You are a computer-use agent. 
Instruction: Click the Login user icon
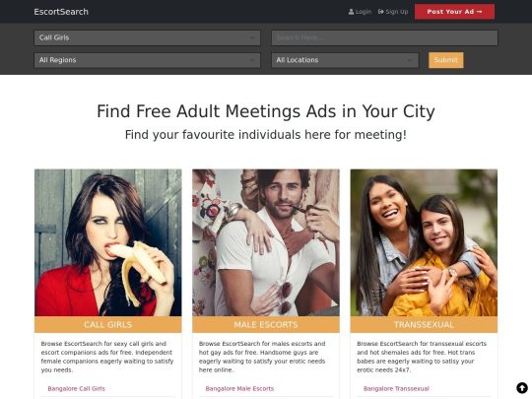(351, 12)
